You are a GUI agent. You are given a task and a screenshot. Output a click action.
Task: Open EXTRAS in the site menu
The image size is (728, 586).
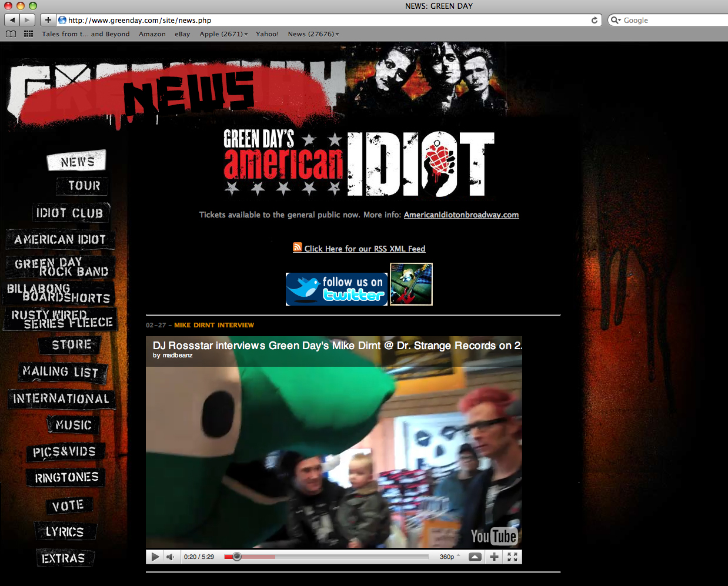[x=64, y=558]
